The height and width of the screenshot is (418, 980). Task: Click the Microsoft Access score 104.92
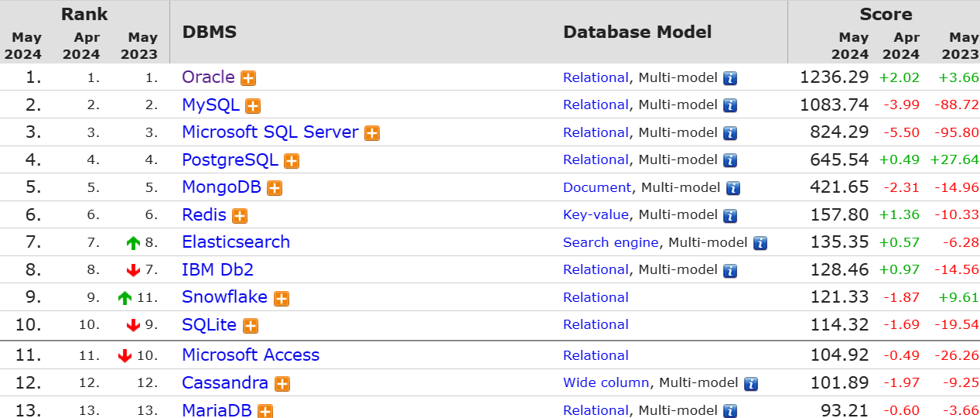840,355
